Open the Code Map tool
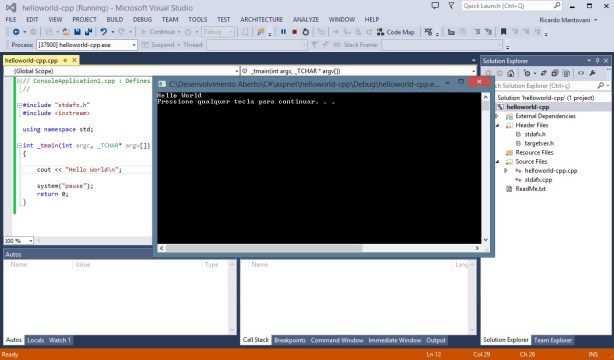The height and width of the screenshot is (360, 614). 395,32
